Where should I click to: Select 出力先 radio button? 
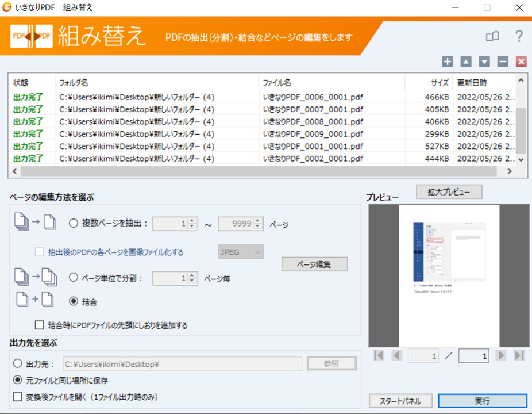click(18, 363)
